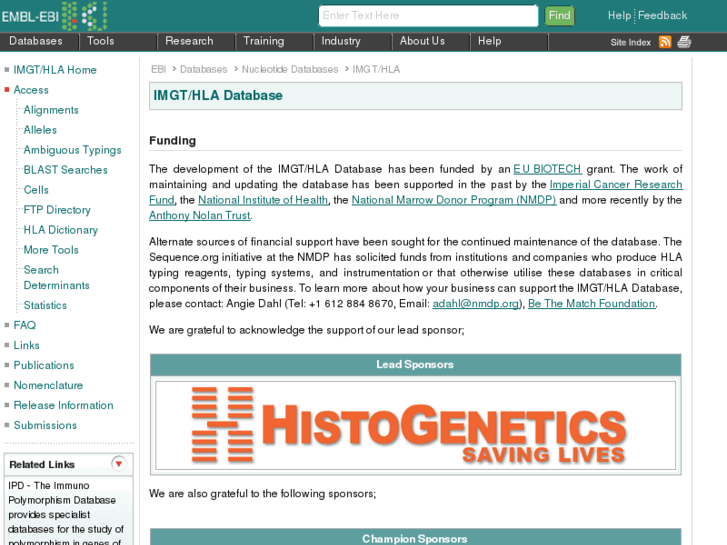Collapse the Related Links panel arrow
The height and width of the screenshot is (545, 727).
coord(119,463)
